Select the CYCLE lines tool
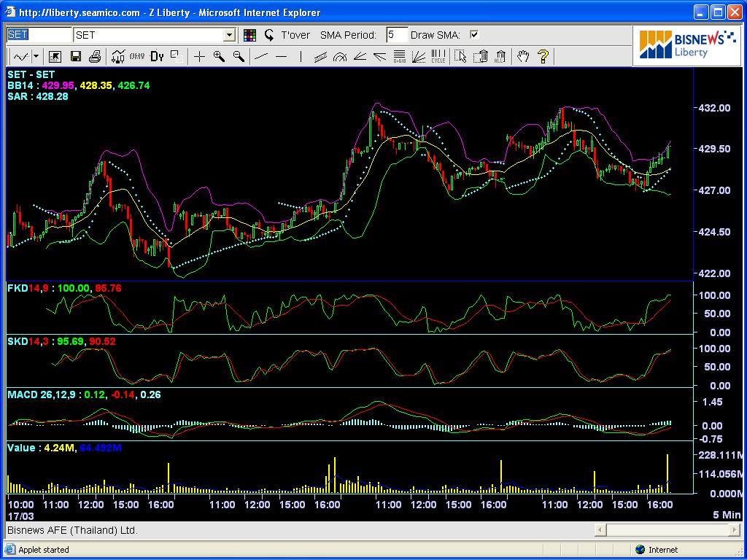The height and width of the screenshot is (560, 747). click(438, 57)
